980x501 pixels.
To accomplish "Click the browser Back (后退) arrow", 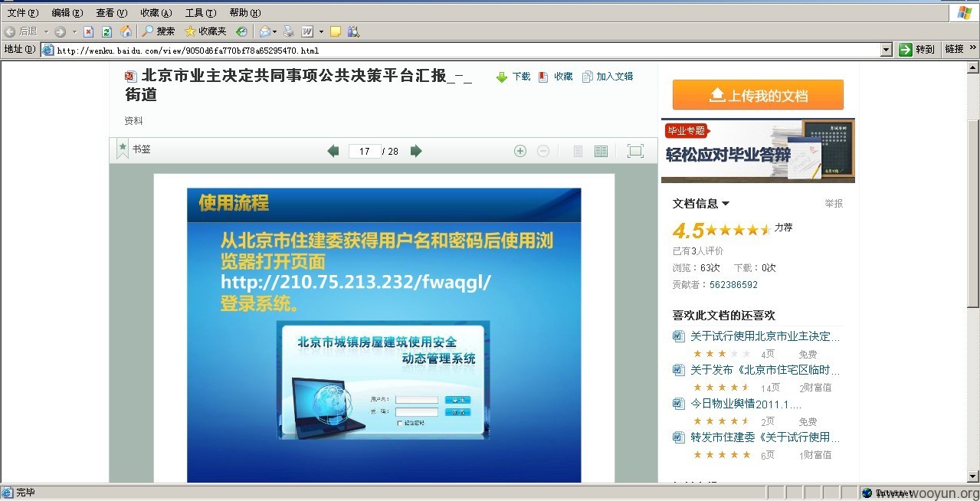I will pos(11,31).
